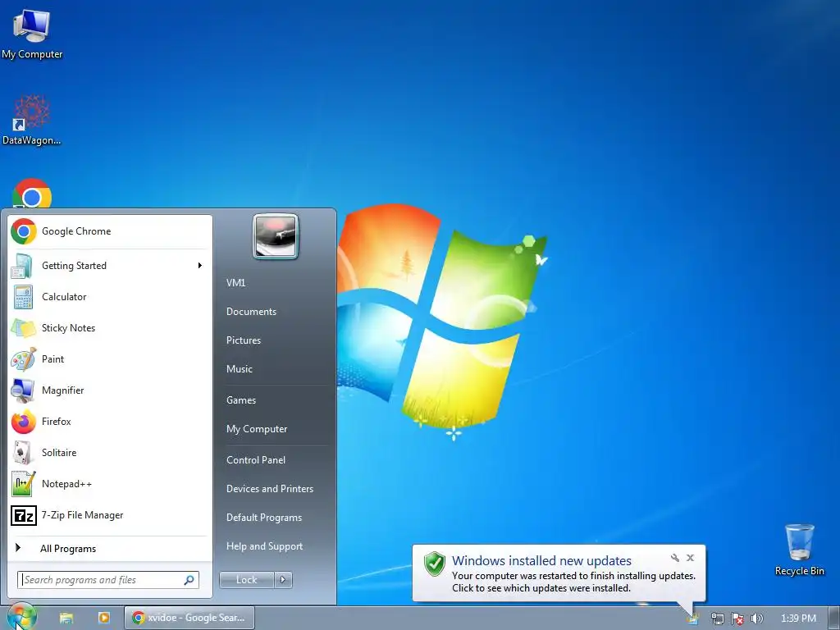Expand All Programs list
The height and width of the screenshot is (630, 840).
tap(109, 549)
